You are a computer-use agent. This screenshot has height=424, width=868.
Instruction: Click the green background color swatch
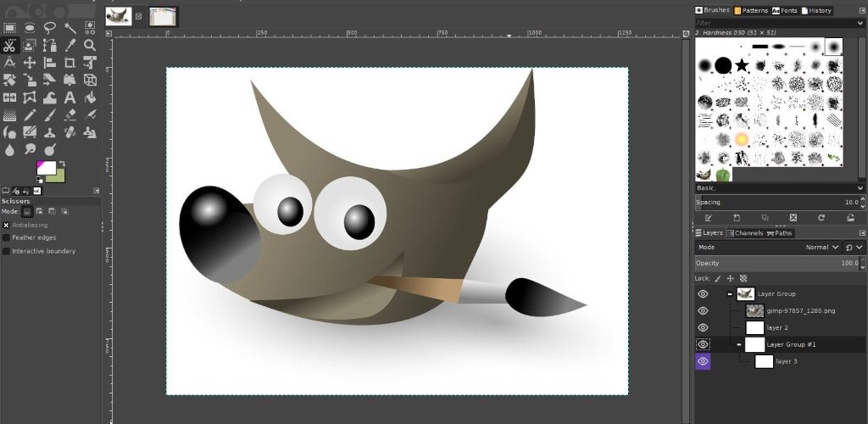pyautogui.click(x=58, y=177)
